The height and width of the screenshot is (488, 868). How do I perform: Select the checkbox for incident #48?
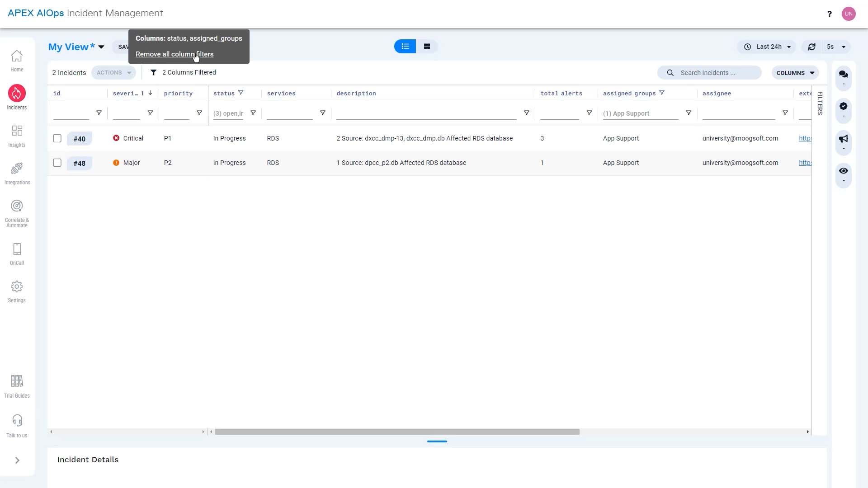(57, 163)
